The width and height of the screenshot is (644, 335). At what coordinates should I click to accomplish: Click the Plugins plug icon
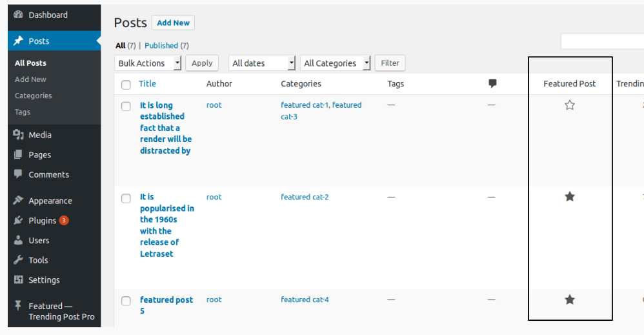click(18, 220)
